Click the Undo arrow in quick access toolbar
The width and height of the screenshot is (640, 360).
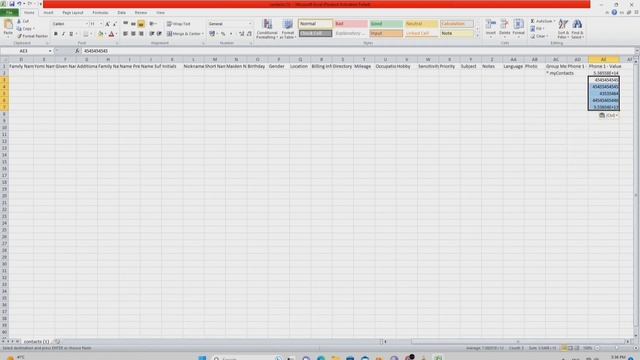click(x=19, y=4)
